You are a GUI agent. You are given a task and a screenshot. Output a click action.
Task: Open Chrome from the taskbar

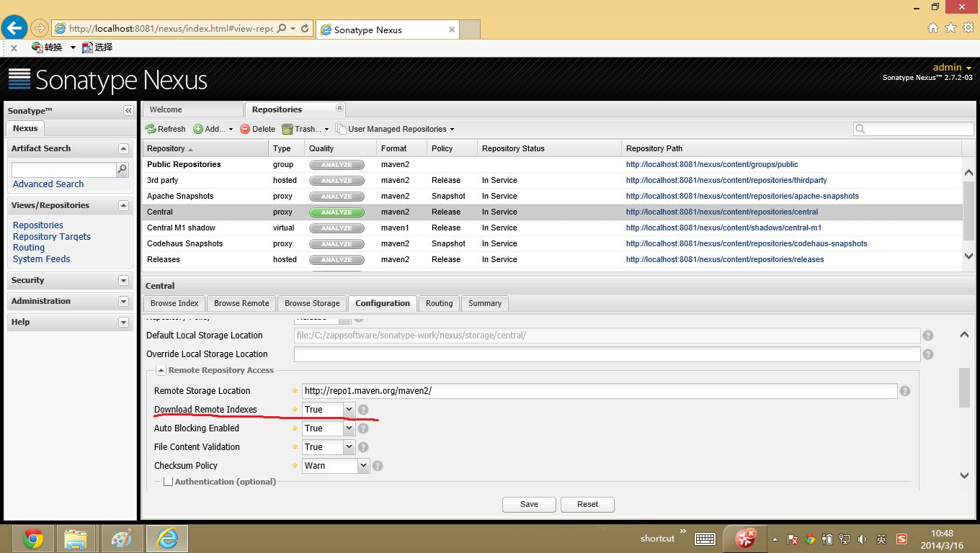click(x=33, y=539)
